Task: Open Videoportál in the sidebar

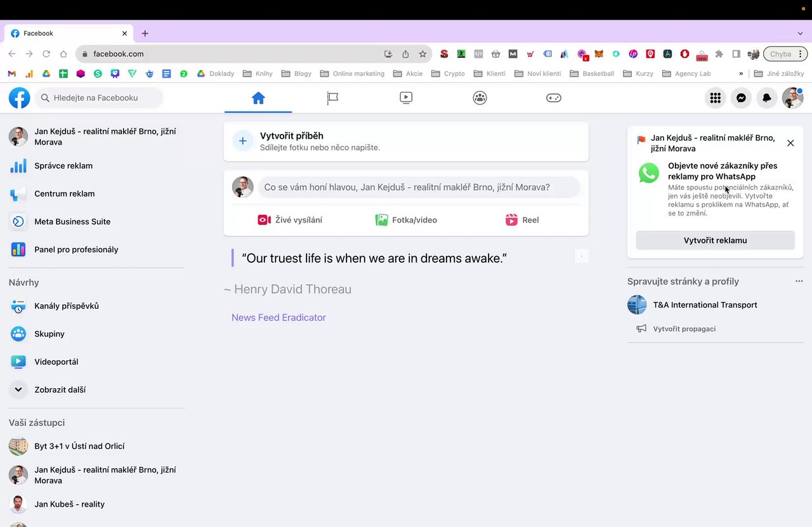Action: (x=96, y=361)
